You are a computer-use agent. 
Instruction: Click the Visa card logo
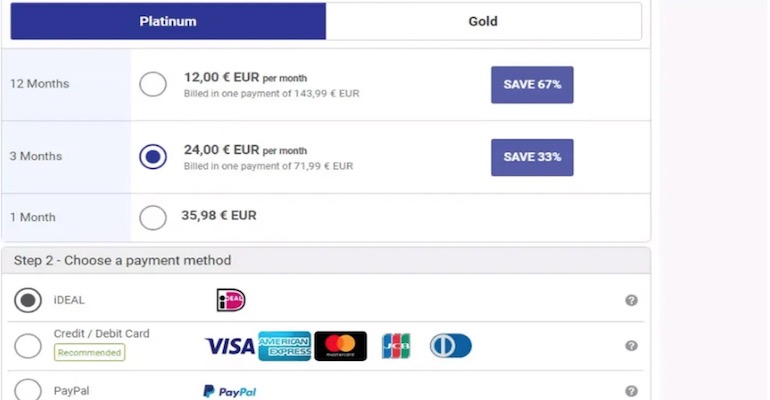click(x=230, y=346)
